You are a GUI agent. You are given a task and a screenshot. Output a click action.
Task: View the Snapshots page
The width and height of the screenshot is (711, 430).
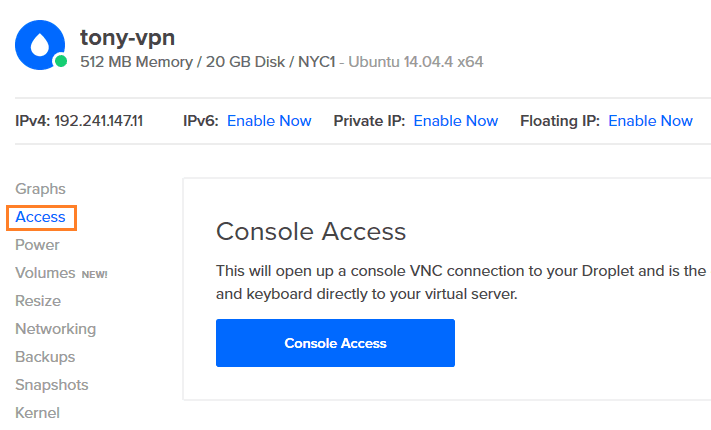click(52, 385)
